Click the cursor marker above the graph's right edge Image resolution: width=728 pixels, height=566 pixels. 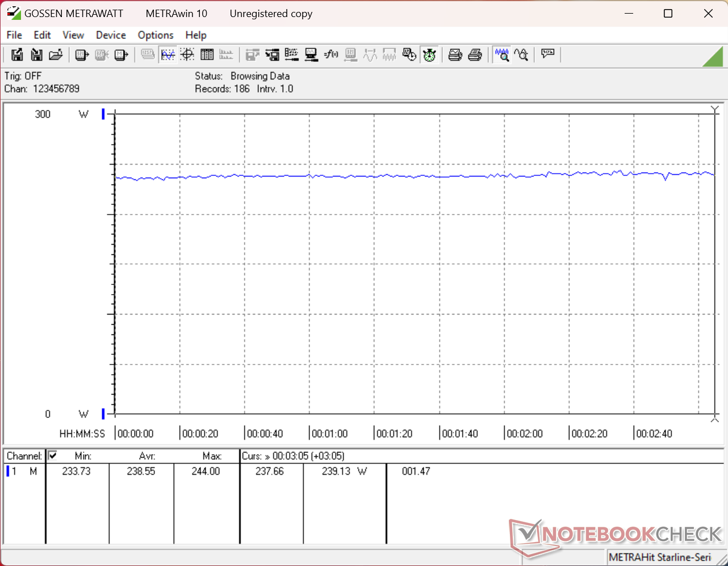click(715, 110)
